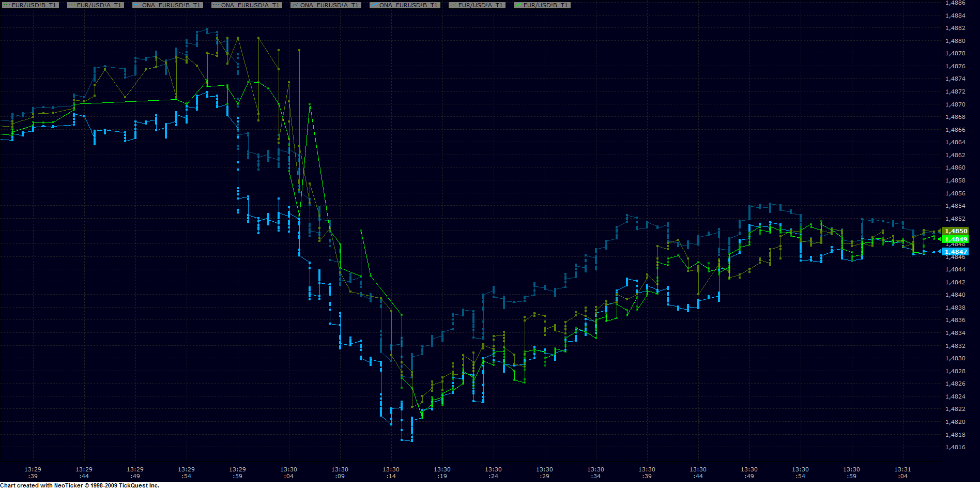Click the 13:29:44 time axis label

coord(84,473)
